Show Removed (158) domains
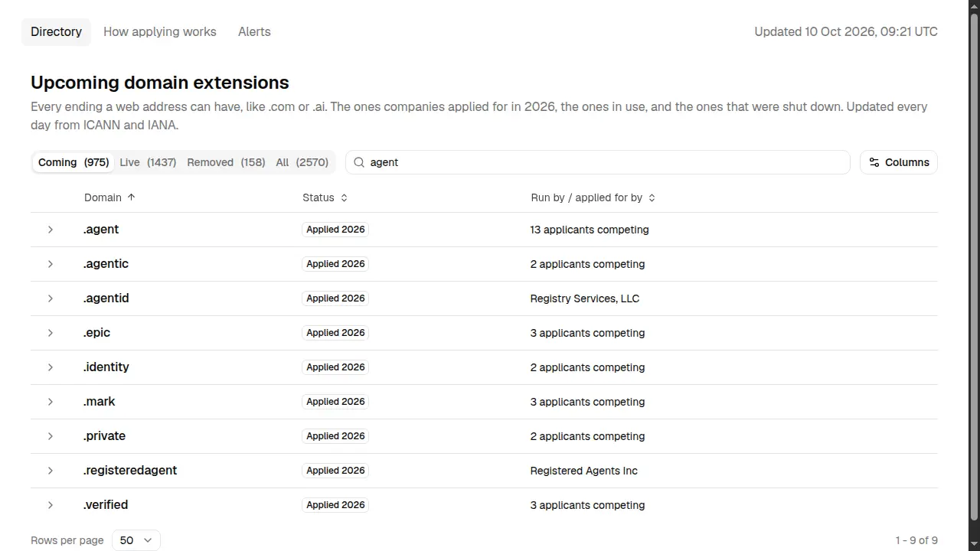Image resolution: width=980 pixels, height=551 pixels. (x=226, y=162)
